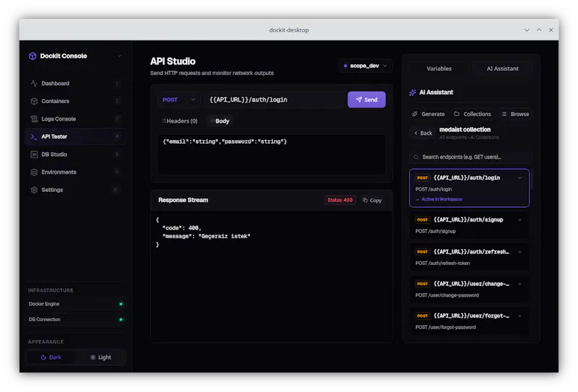The image size is (578, 392).
Task: Copy the response with Copy button
Action: [372, 200]
